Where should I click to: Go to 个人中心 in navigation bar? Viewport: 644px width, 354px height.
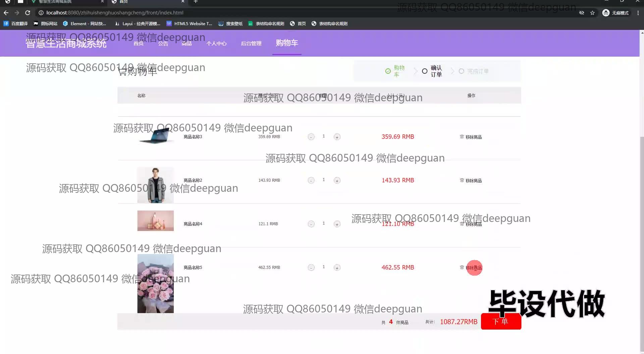click(x=216, y=43)
